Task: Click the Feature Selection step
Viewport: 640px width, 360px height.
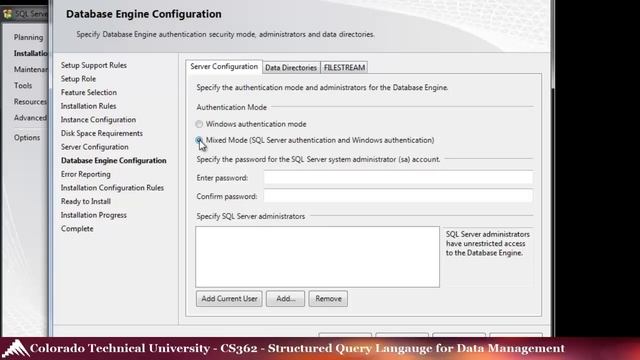Action: click(89, 92)
